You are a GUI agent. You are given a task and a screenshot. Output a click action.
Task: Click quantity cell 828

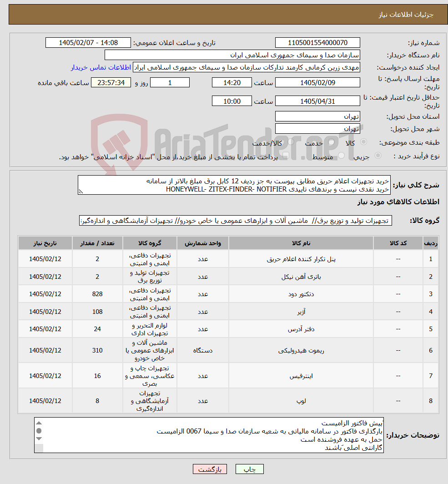tap(97, 294)
